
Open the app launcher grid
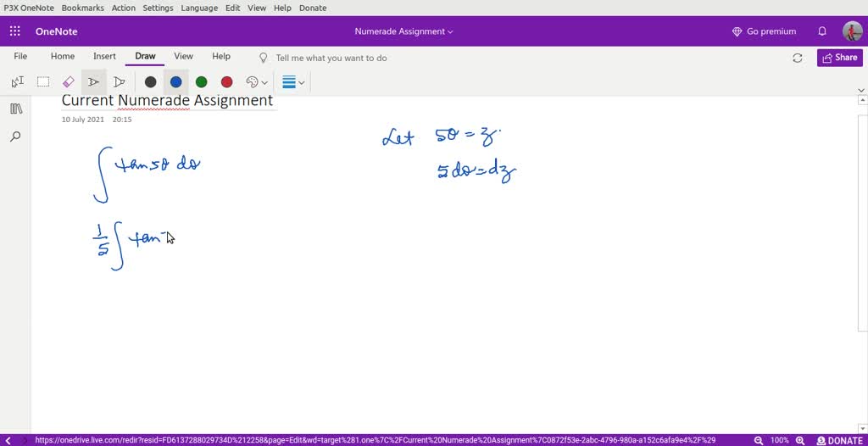tap(15, 31)
